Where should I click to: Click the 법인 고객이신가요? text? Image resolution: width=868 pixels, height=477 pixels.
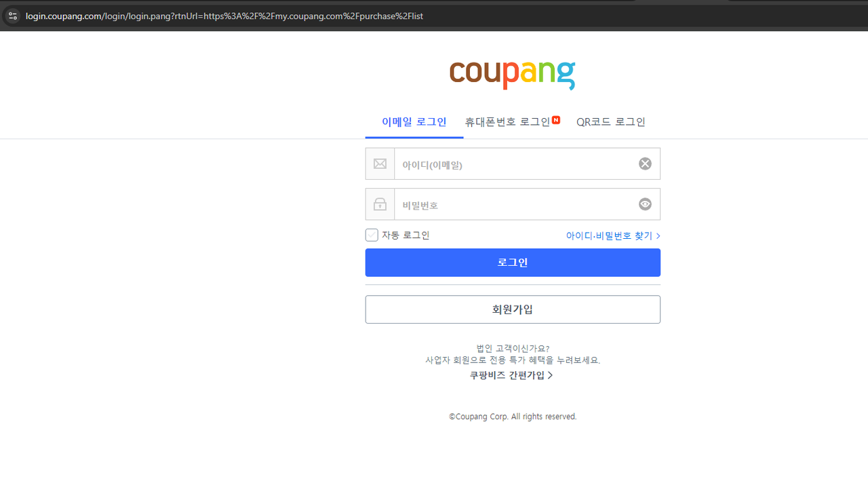click(x=513, y=349)
